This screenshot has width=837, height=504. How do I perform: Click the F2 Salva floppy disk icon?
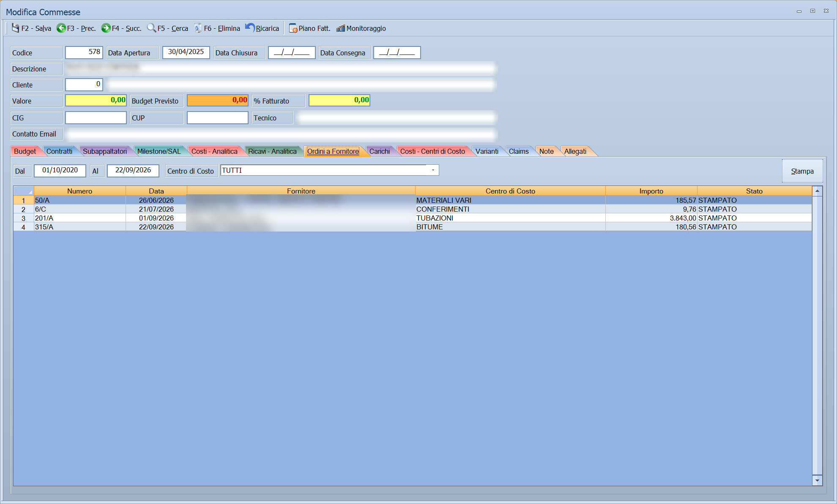[x=15, y=28]
